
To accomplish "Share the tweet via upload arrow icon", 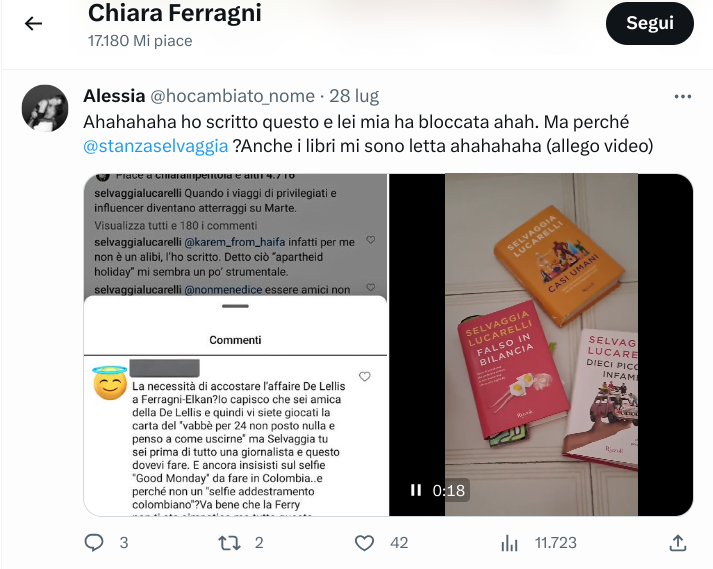I will (678, 543).
